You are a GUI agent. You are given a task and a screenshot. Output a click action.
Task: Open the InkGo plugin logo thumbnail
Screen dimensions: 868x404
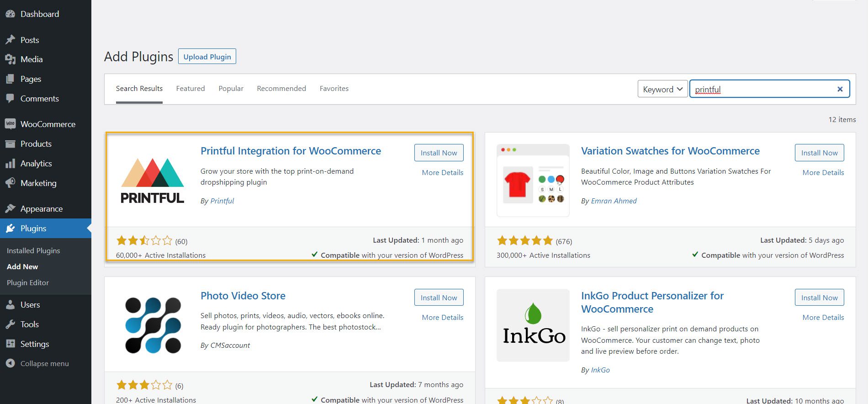click(x=533, y=325)
